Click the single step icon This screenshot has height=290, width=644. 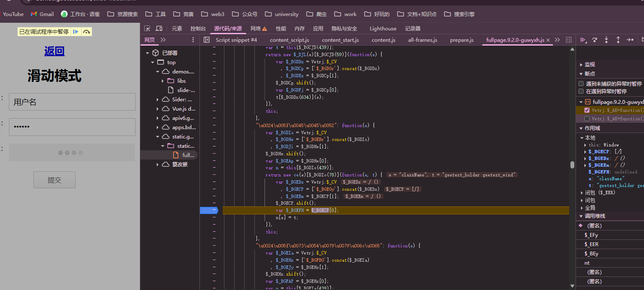630,40
